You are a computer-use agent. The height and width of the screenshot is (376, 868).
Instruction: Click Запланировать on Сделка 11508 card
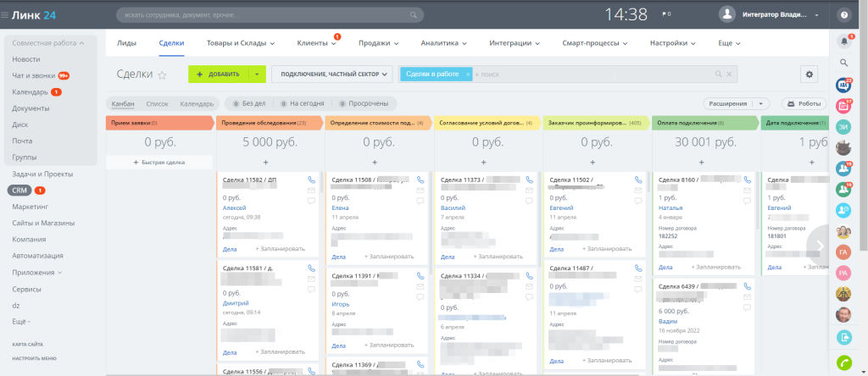(389, 257)
